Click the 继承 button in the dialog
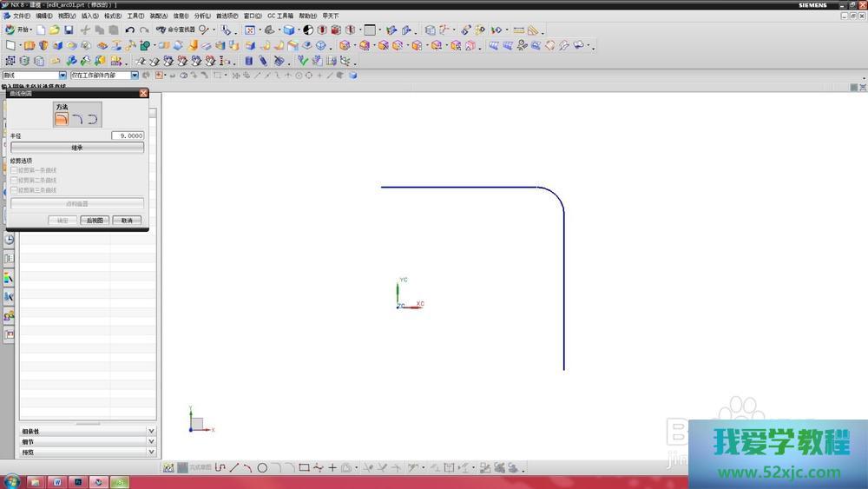Screen dimensions: 868x489 tap(77, 148)
